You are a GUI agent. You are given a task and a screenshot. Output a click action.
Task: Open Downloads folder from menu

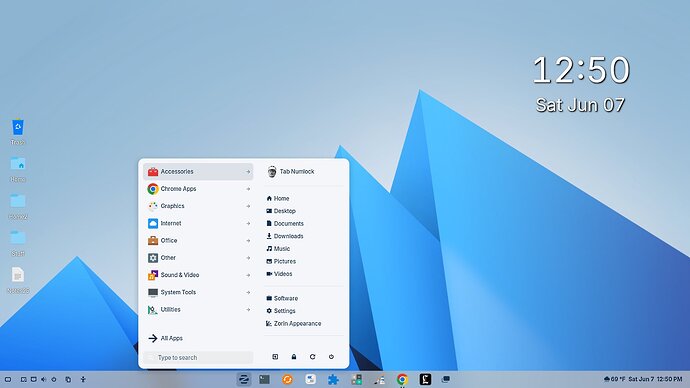tap(285, 236)
